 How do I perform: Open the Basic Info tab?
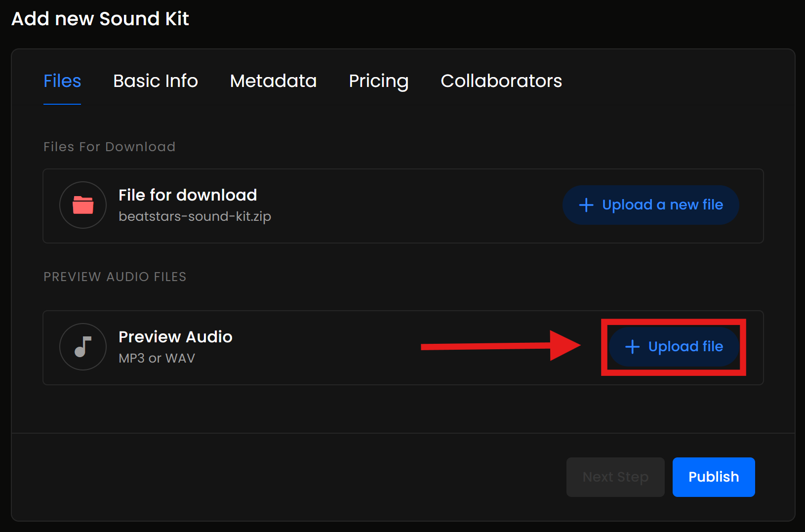pyautogui.click(x=156, y=81)
